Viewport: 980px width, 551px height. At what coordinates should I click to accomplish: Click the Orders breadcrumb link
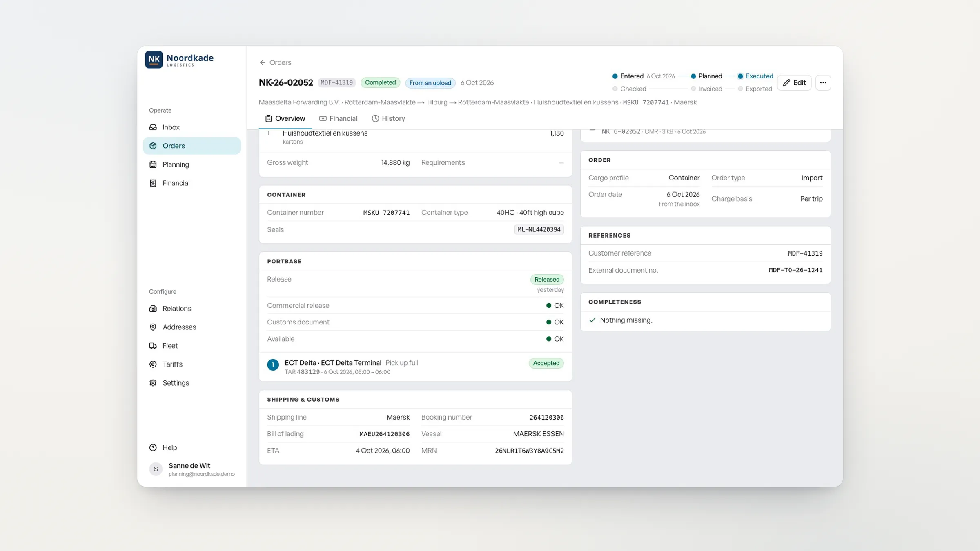point(280,62)
